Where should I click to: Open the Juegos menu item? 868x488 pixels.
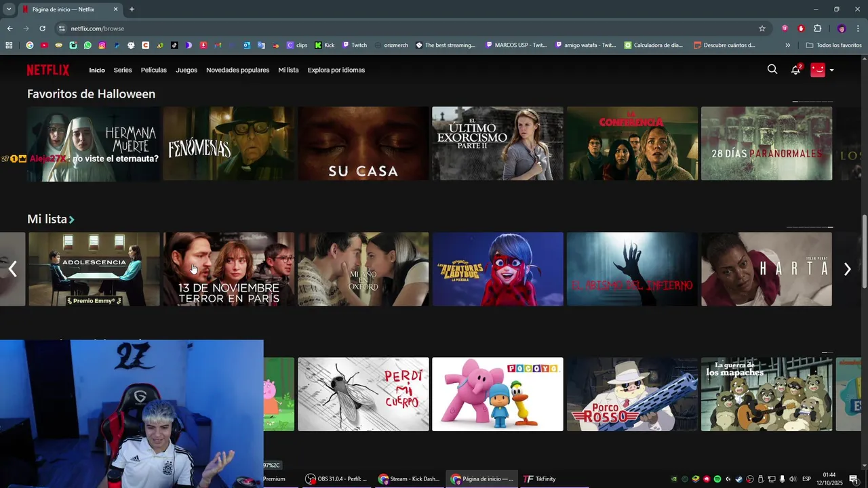[x=186, y=70]
